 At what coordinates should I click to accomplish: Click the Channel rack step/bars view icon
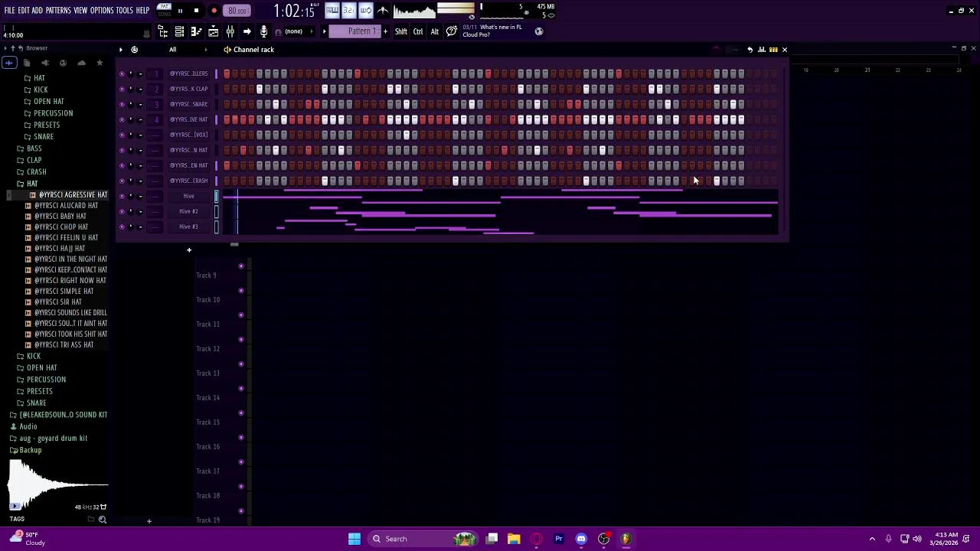click(x=773, y=50)
